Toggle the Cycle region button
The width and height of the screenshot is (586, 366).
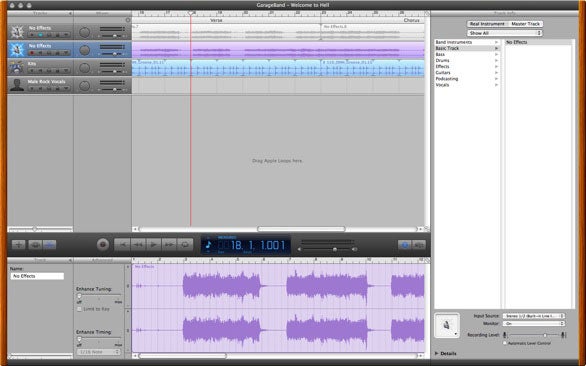coord(185,245)
